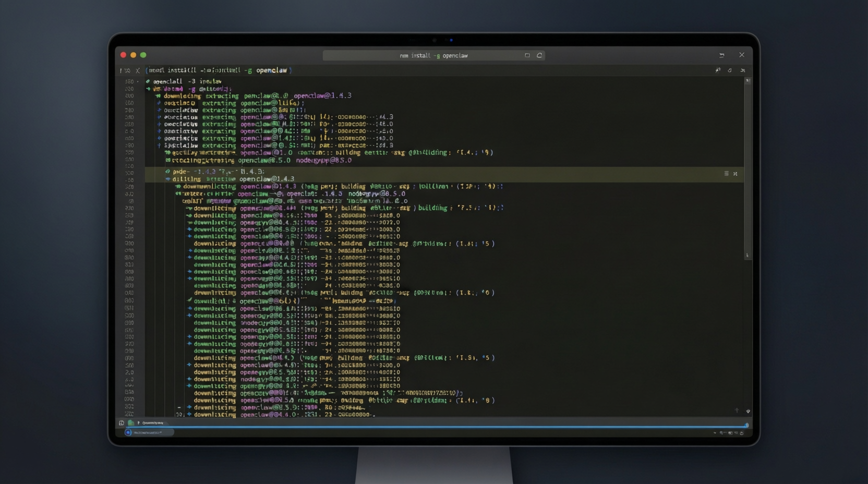Screen dimensions: 868x484
Task: Select the tab with '-g openclaw' command
Action: tap(219, 70)
